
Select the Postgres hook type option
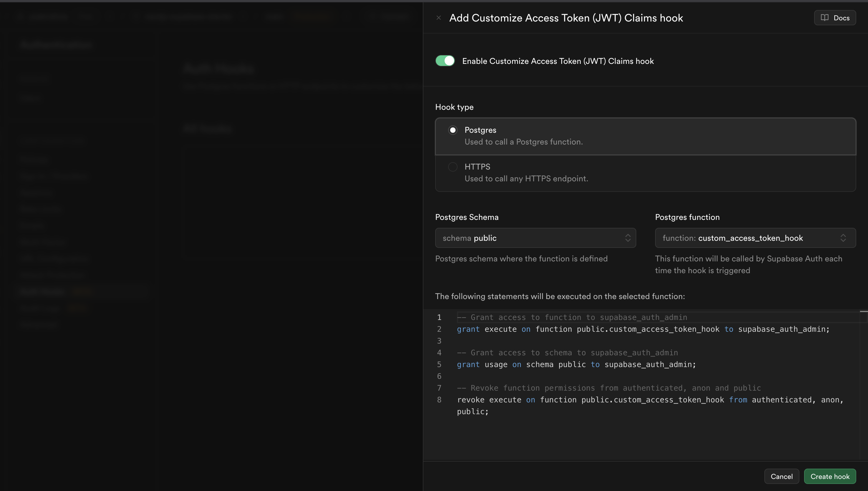453,130
